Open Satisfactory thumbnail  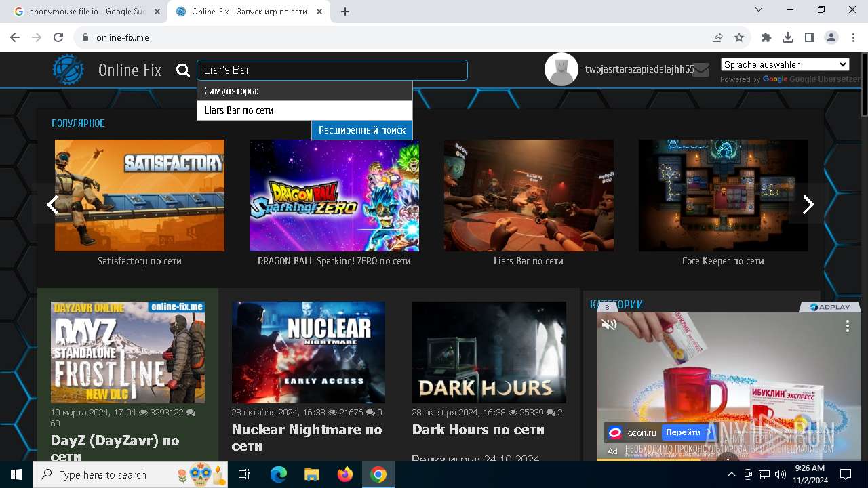tap(140, 195)
